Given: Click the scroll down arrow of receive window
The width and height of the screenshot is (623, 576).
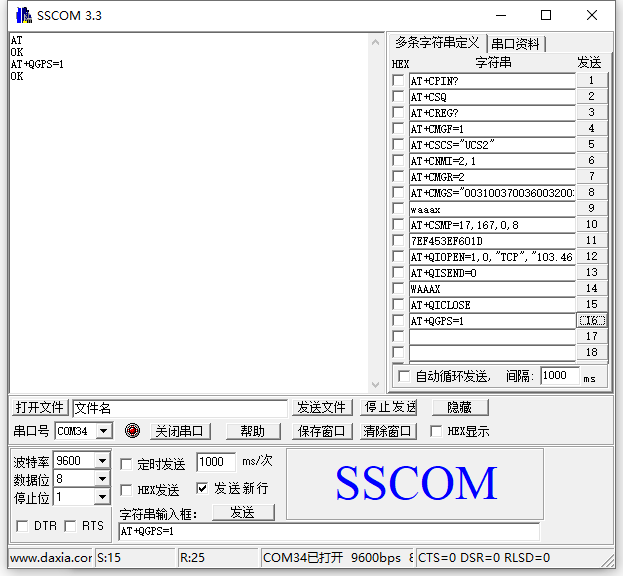Looking at the screenshot, I should pyautogui.click(x=375, y=385).
